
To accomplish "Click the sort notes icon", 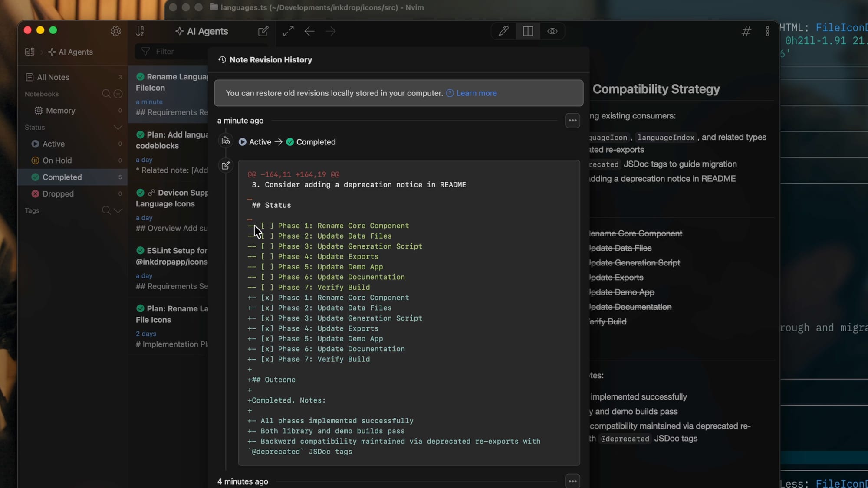I will point(140,31).
